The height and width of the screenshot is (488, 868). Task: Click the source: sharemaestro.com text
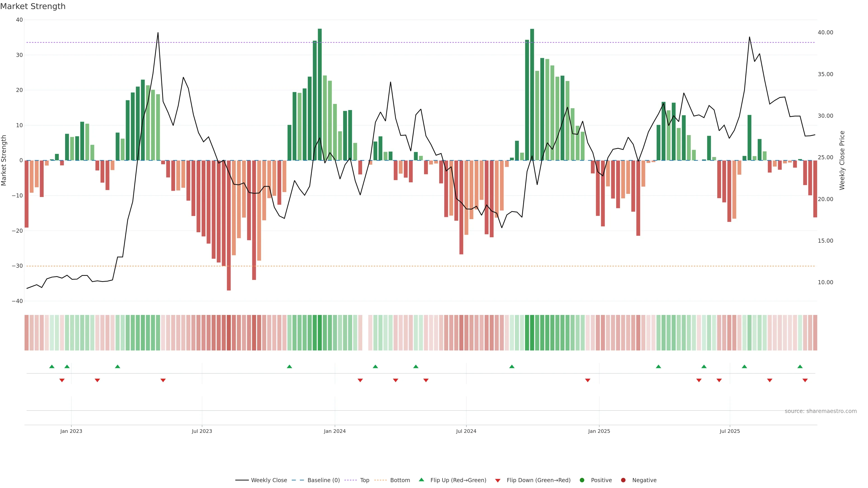[821, 411]
